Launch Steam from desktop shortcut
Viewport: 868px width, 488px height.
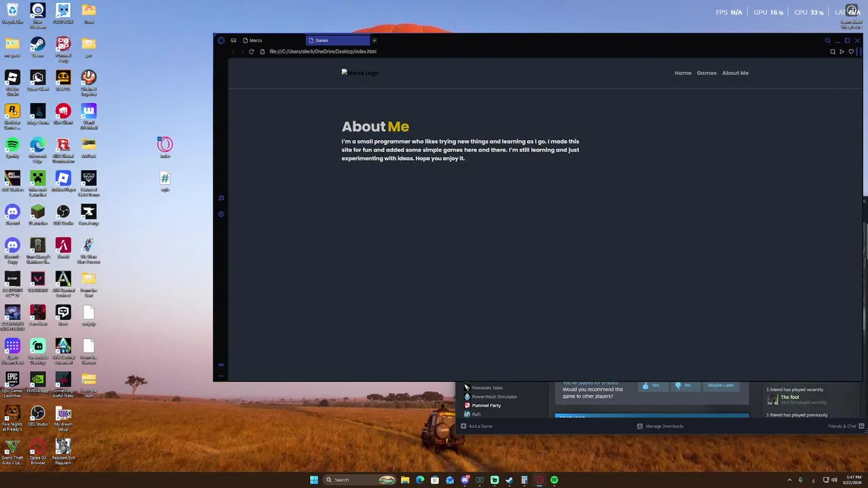(x=38, y=47)
